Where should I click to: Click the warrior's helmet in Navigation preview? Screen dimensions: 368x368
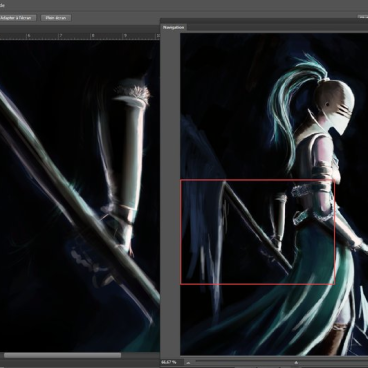pyautogui.click(x=334, y=106)
